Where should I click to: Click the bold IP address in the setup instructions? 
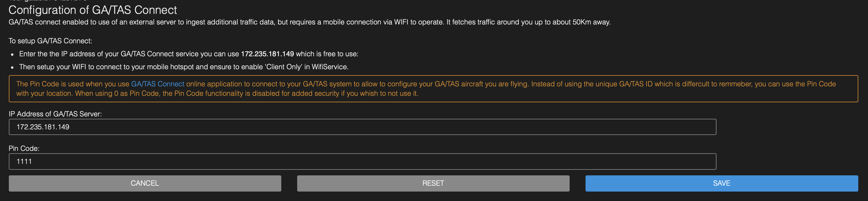pos(267,53)
